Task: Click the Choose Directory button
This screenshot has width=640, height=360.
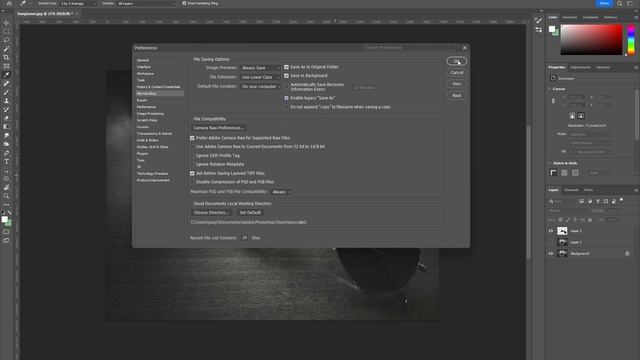Action: point(211,213)
